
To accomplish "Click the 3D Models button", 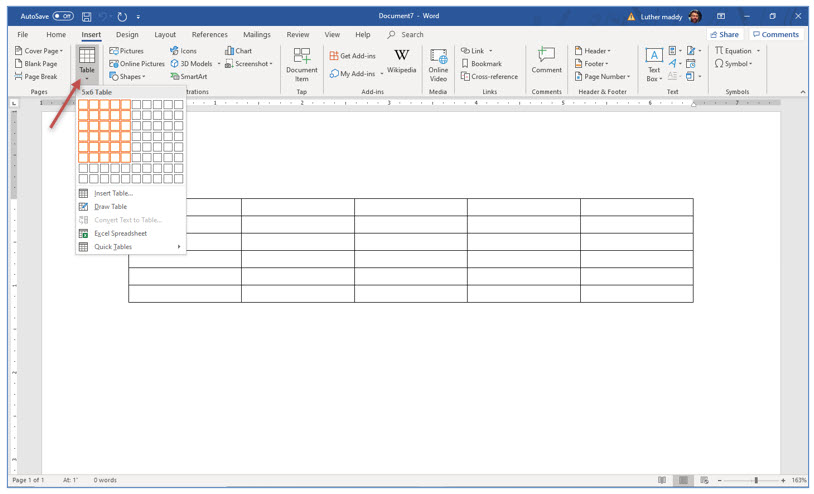I will pyautogui.click(x=191, y=63).
